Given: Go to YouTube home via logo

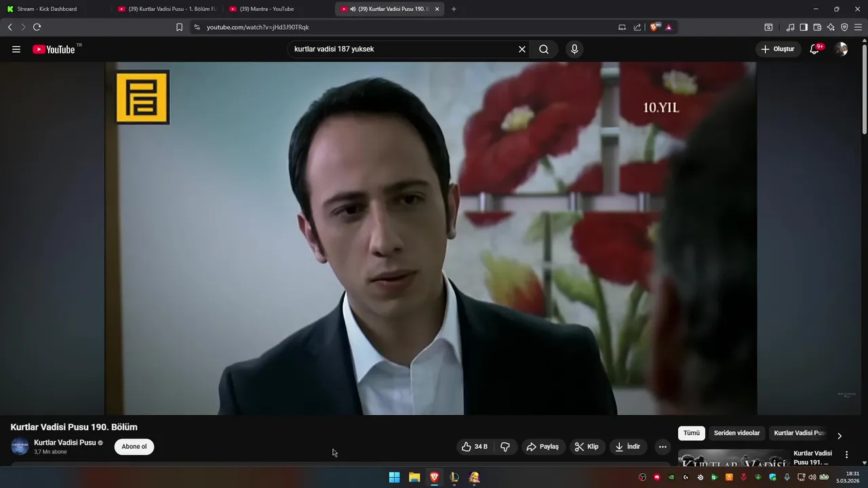Looking at the screenshot, I should [54, 49].
